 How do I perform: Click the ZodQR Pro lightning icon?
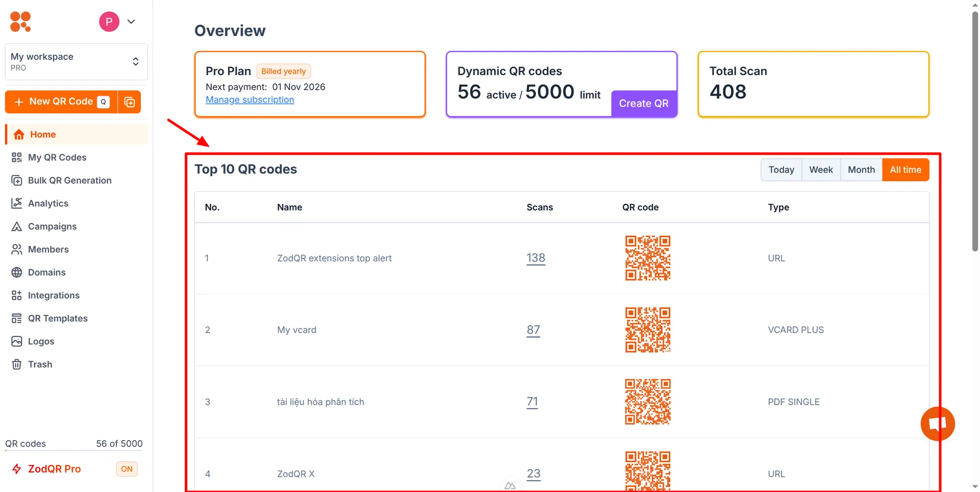point(17,469)
